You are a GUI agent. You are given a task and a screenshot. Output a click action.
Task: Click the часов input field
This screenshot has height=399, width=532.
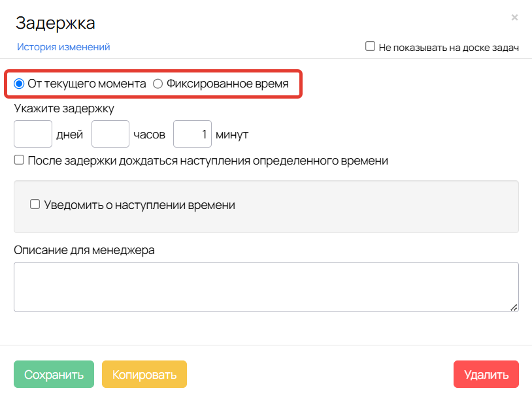pyautogui.click(x=110, y=133)
